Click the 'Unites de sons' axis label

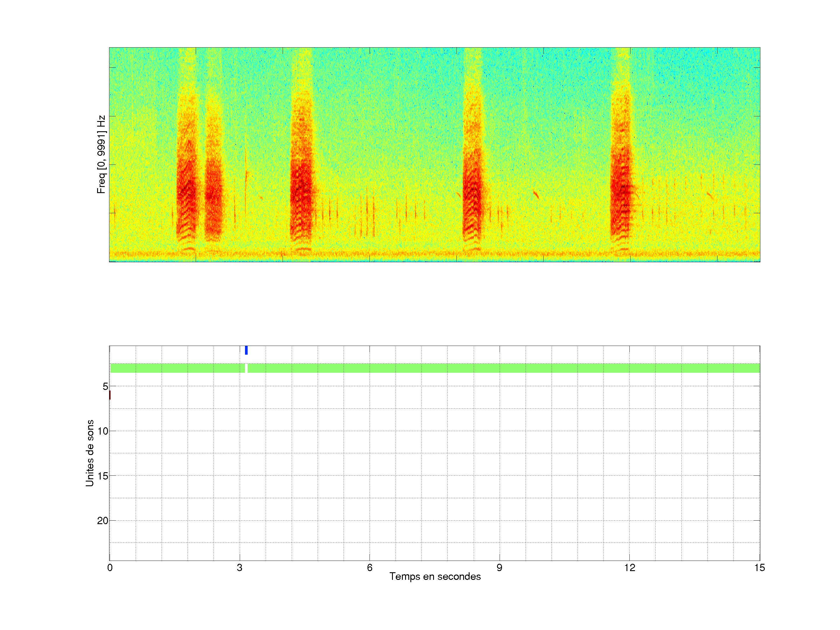90,453
